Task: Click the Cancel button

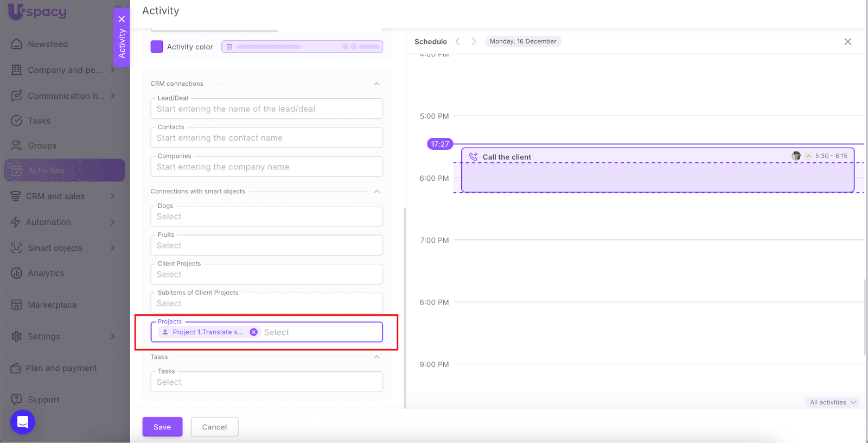Action: (214, 427)
